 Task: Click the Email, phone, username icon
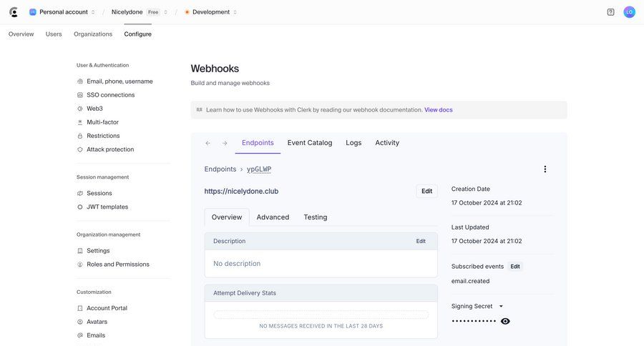coord(80,81)
